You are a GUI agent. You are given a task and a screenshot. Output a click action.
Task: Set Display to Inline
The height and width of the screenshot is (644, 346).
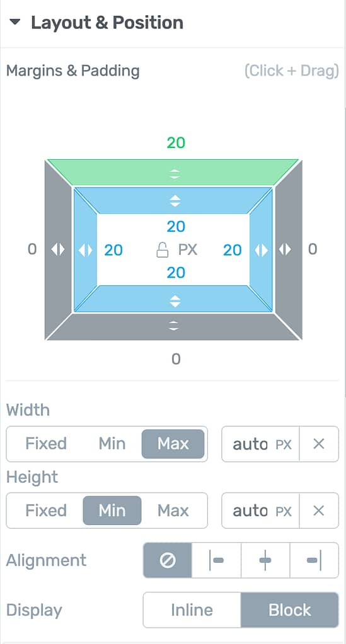[x=192, y=610]
